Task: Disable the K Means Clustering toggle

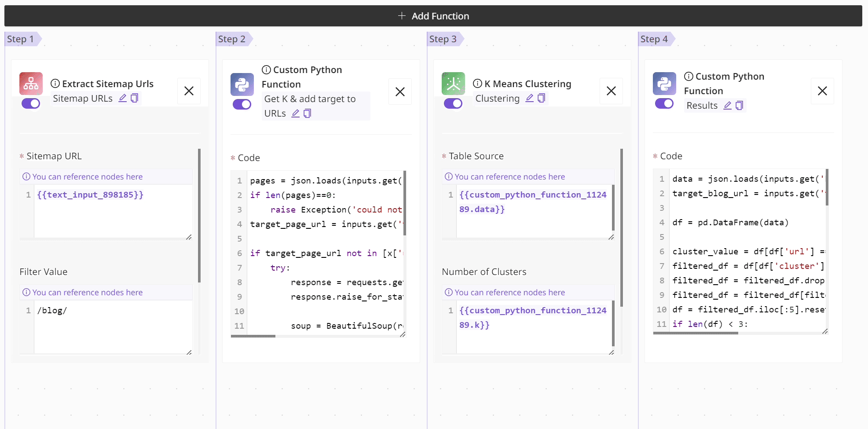Action: point(453,103)
